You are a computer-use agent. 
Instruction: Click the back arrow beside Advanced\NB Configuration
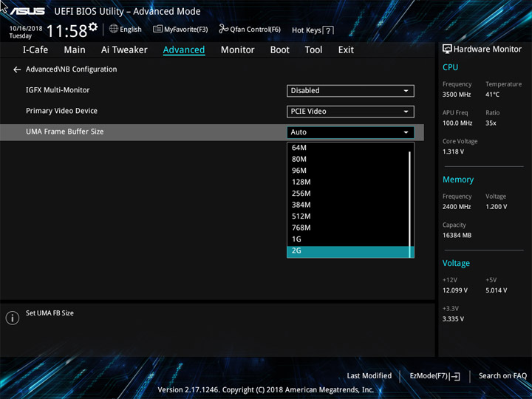[17, 70]
